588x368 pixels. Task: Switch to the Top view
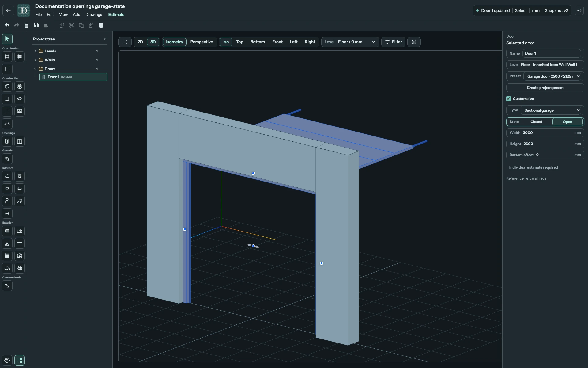(239, 42)
